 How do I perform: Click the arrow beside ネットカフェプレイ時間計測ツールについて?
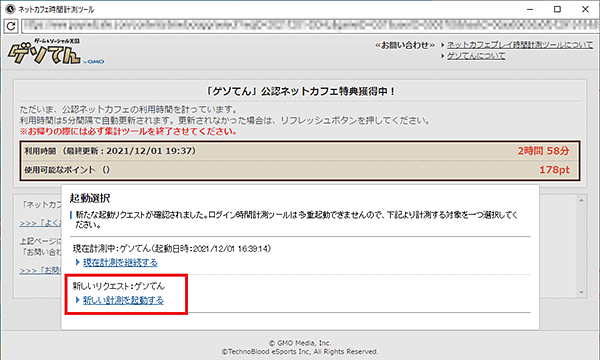click(443, 45)
